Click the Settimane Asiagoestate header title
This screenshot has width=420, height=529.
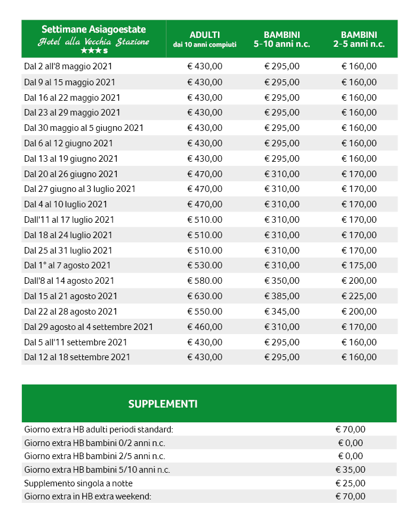pyautogui.click(x=94, y=30)
